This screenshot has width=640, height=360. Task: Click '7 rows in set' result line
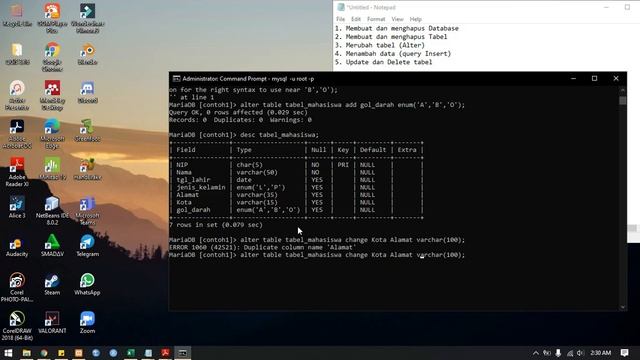click(x=216, y=225)
